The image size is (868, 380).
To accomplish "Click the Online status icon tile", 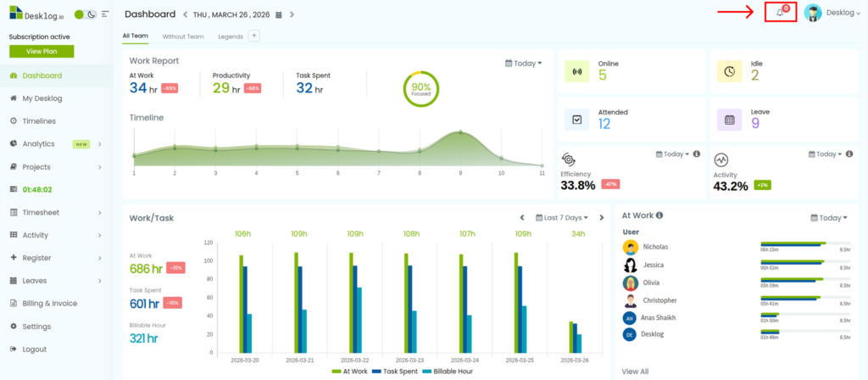I will click(x=577, y=71).
